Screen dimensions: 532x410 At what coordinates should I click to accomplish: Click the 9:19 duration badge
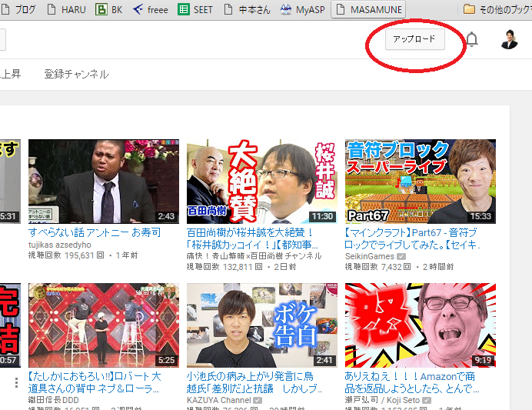click(483, 360)
